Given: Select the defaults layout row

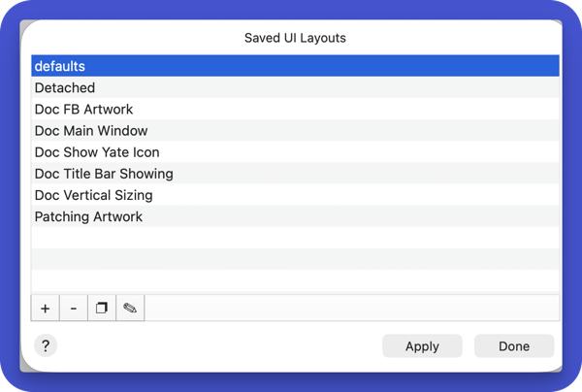Looking at the screenshot, I should pos(295,66).
